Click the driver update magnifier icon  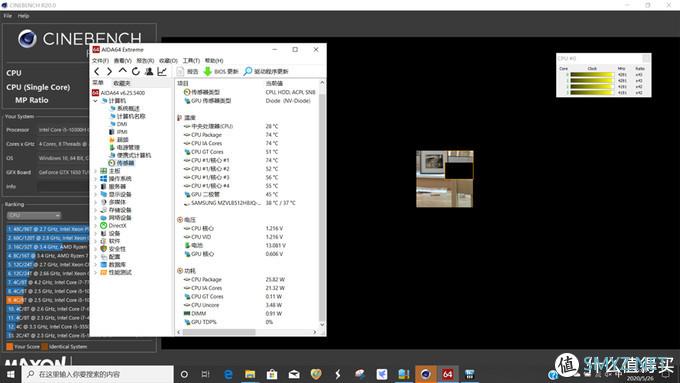click(248, 71)
